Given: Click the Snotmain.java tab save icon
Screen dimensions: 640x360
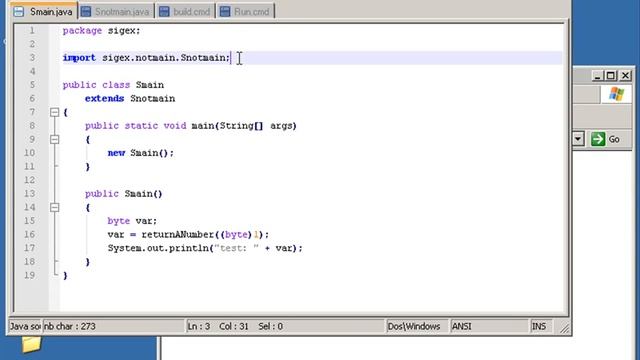Looking at the screenshot, I should click(86, 11).
